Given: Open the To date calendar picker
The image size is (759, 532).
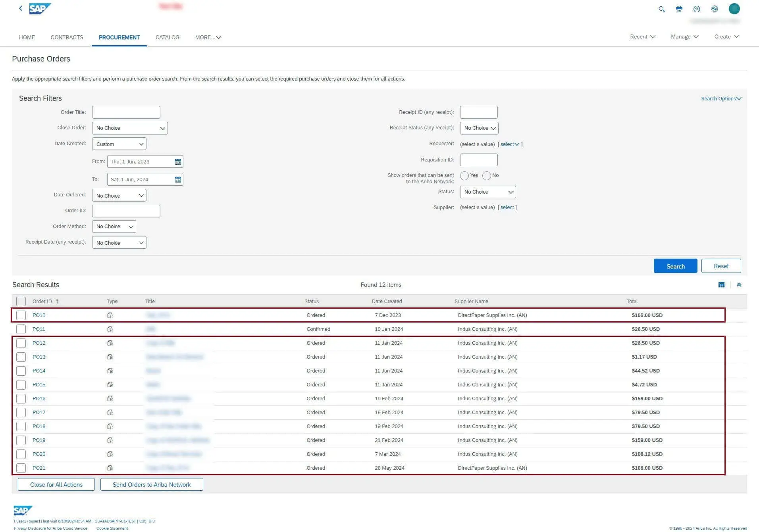Looking at the screenshot, I should pyautogui.click(x=178, y=180).
